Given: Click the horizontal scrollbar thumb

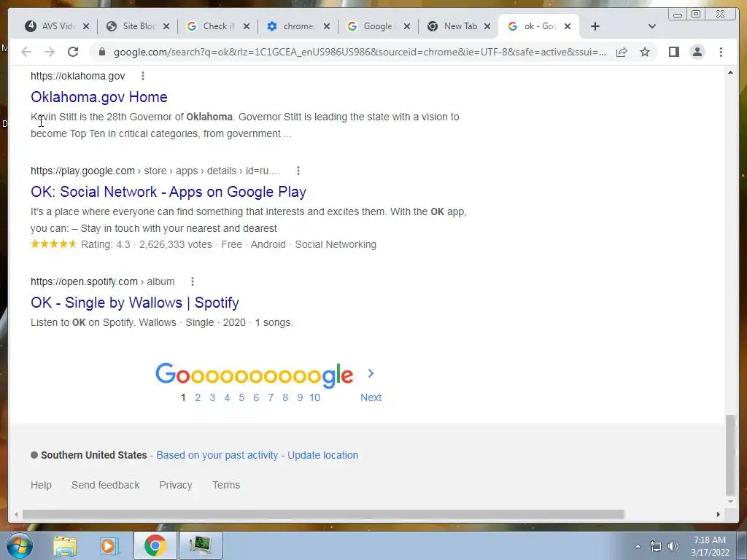Looking at the screenshot, I should click(x=323, y=514).
